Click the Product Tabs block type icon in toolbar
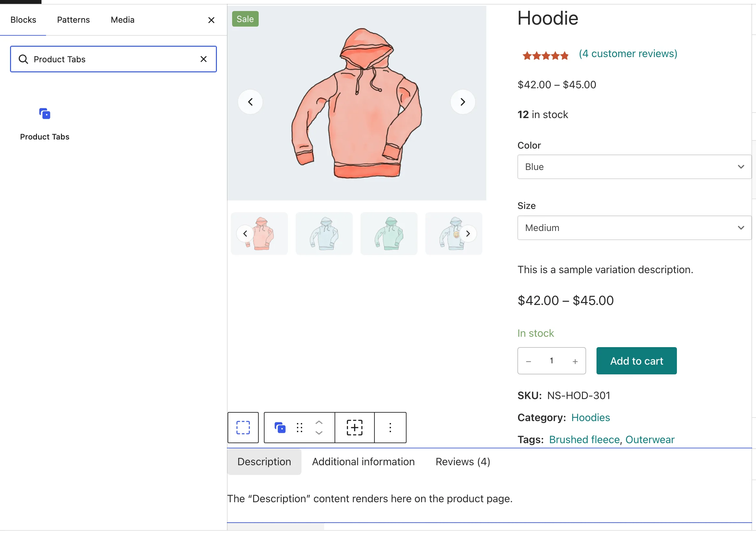This screenshot has width=756, height=534. click(x=280, y=428)
